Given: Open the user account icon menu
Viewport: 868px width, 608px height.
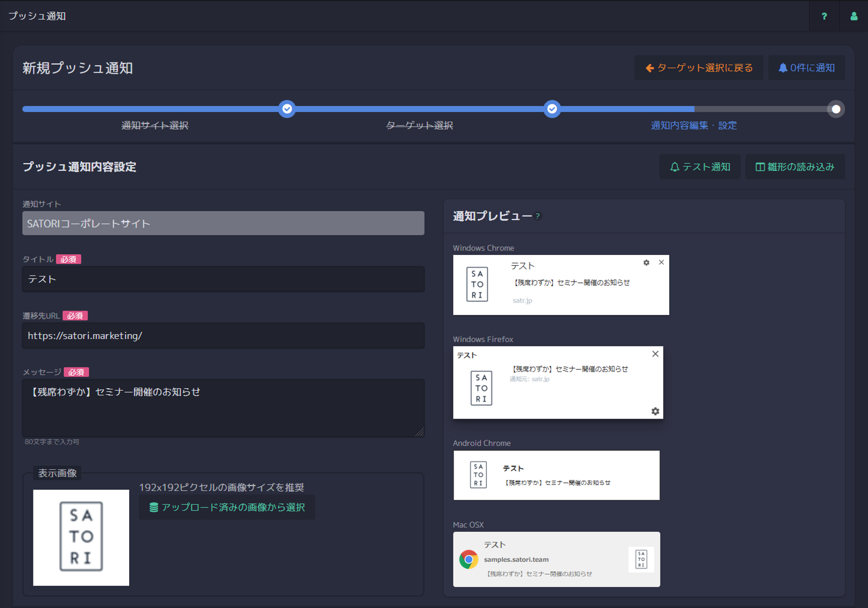Looking at the screenshot, I should 854,16.
